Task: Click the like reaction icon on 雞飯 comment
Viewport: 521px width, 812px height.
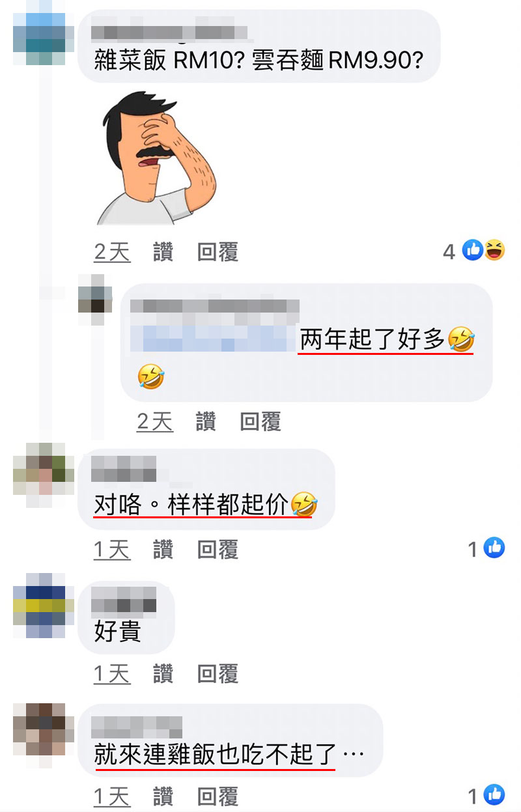Action: click(495, 794)
